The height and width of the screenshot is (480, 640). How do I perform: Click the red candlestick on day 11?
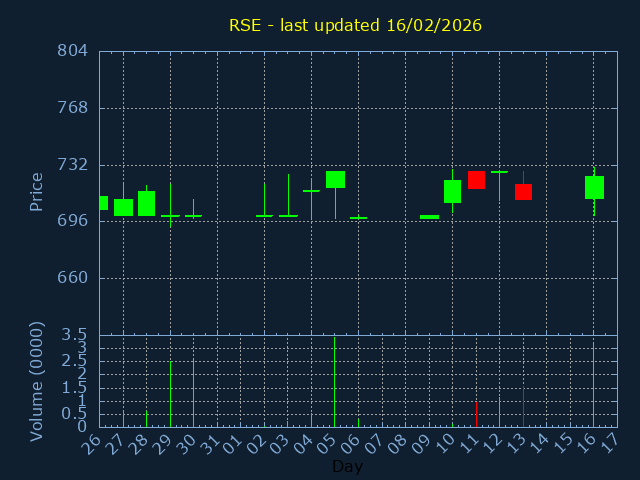pos(476,180)
